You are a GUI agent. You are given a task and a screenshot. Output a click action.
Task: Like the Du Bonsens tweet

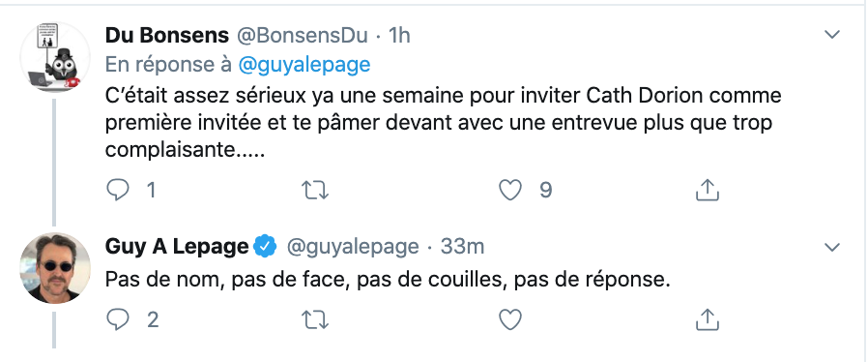[x=509, y=191]
